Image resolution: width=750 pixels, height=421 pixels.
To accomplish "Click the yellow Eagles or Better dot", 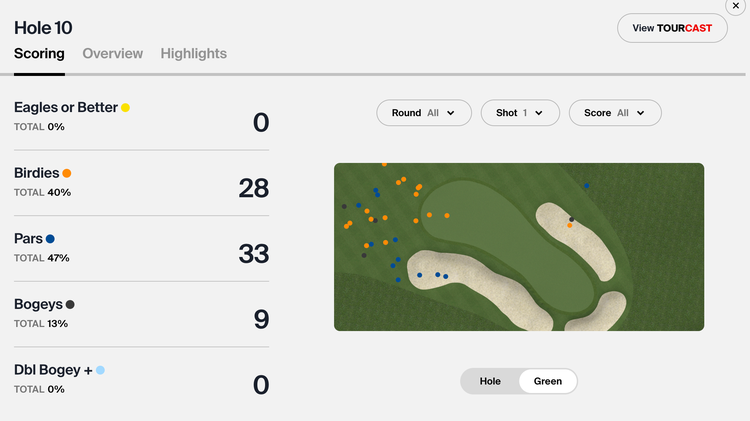I will pyautogui.click(x=125, y=107).
